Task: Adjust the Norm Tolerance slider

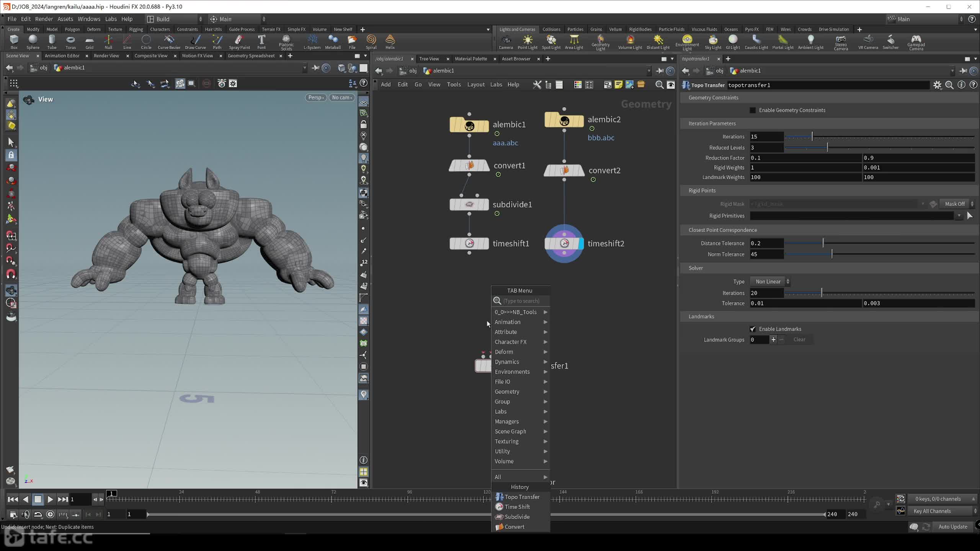Action: coord(879,254)
